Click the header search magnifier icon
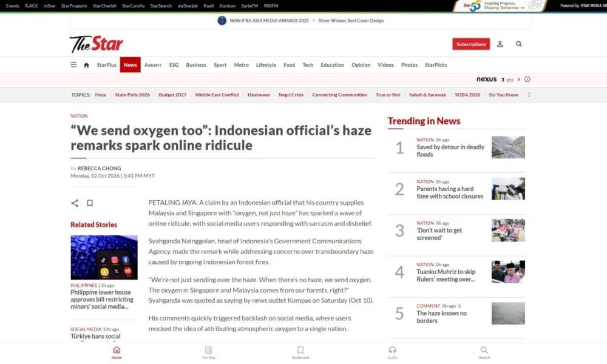607x364 pixels. click(519, 44)
